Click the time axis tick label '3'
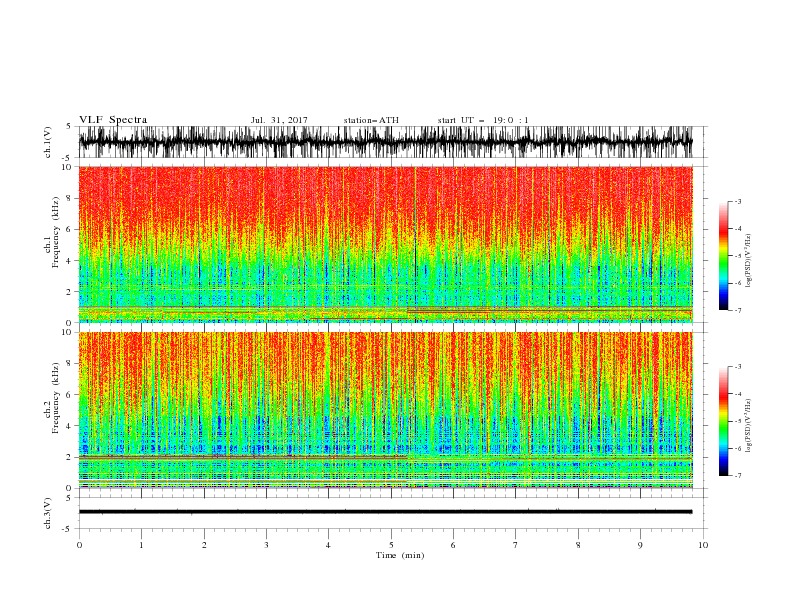Image resolution: width=792 pixels, height=612 pixels. 266,545
